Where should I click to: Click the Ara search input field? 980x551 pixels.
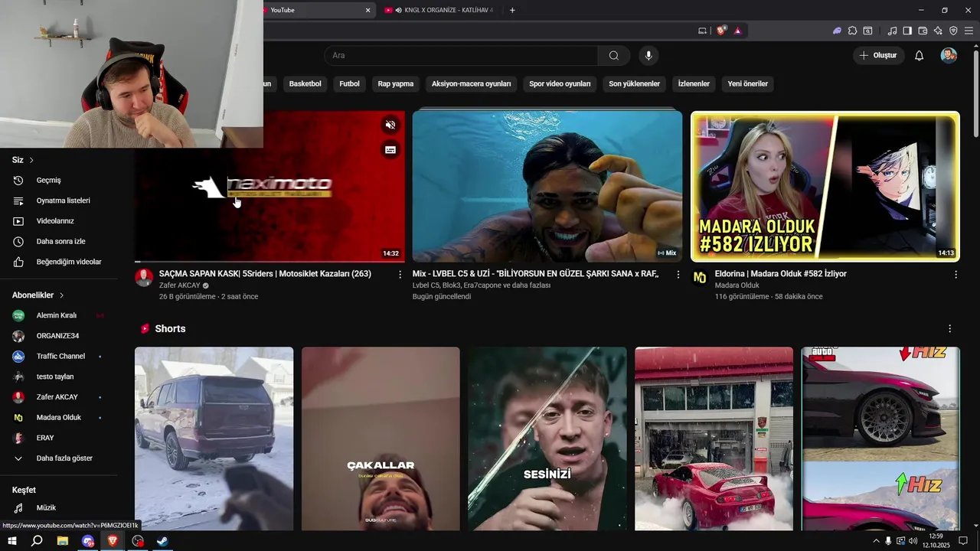(461, 55)
